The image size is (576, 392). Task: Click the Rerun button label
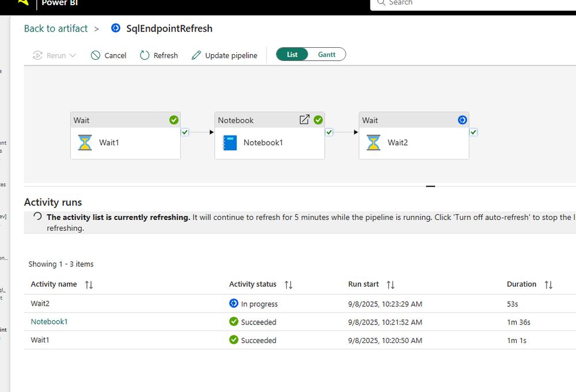(x=56, y=55)
